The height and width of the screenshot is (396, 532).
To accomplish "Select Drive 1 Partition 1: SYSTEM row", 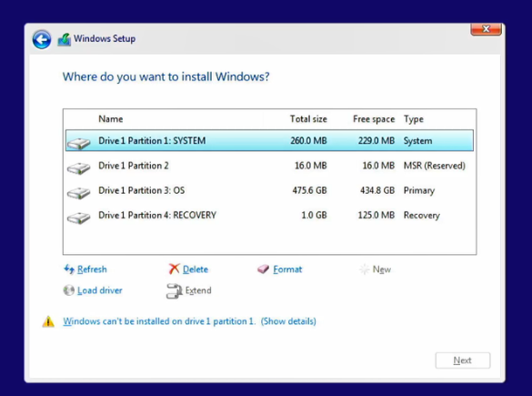I will point(269,140).
